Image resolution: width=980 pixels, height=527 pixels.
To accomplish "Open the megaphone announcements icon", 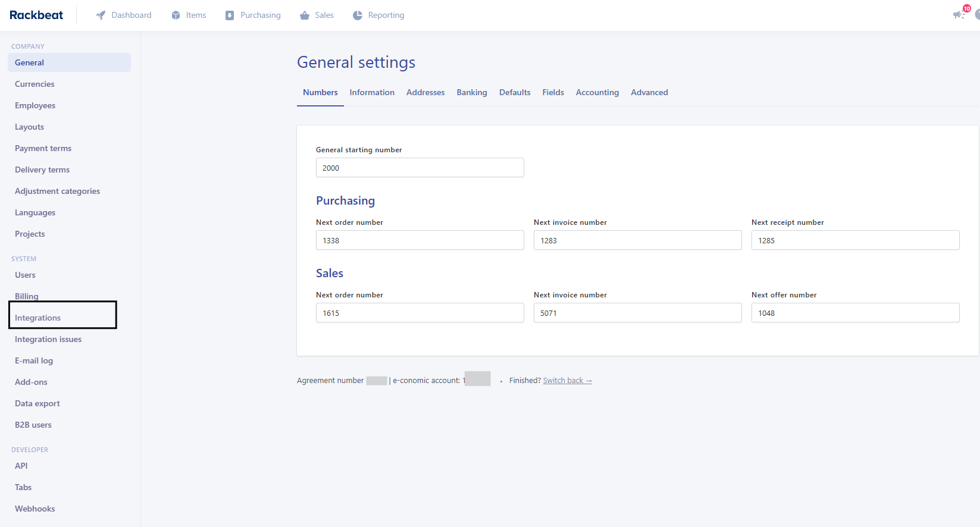I will [959, 14].
